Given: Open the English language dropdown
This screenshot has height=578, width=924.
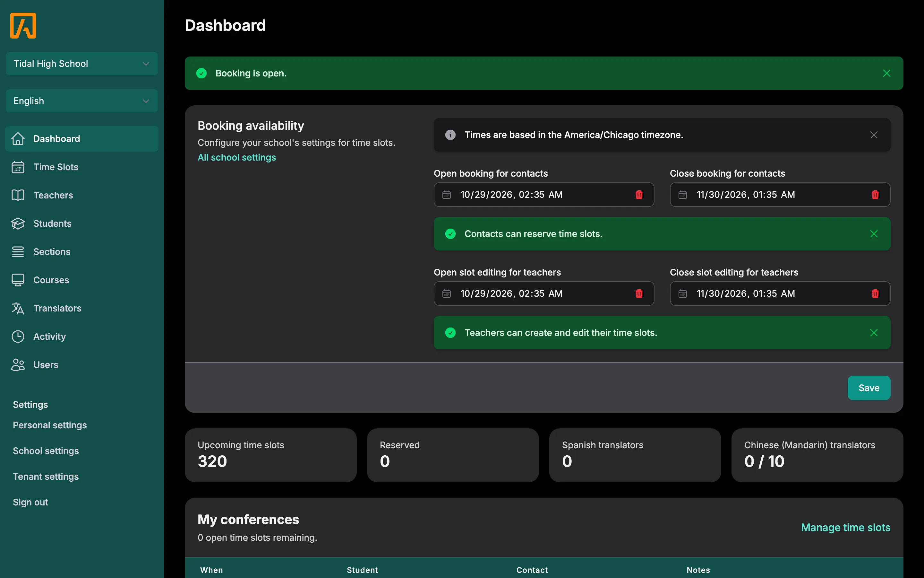Looking at the screenshot, I should point(82,101).
